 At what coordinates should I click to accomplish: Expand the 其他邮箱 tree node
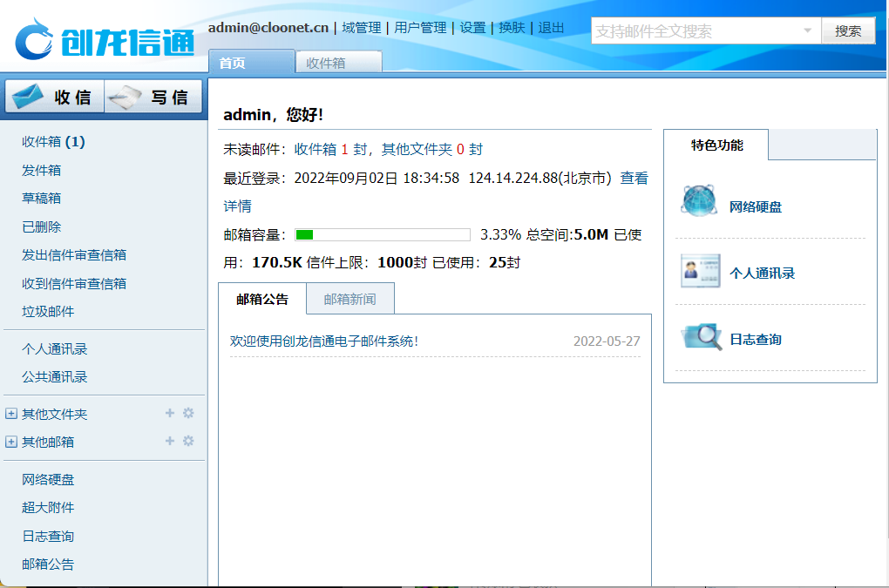tap(11, 442)
